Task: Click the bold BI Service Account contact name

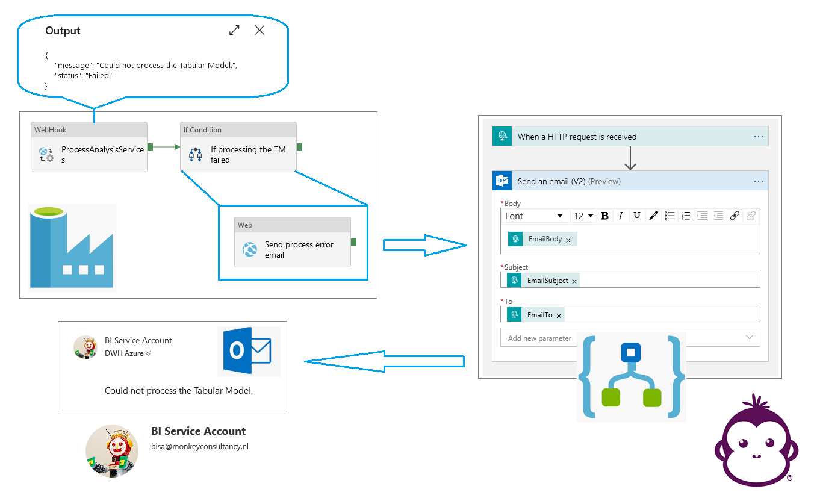Action: tap(199, 431)
